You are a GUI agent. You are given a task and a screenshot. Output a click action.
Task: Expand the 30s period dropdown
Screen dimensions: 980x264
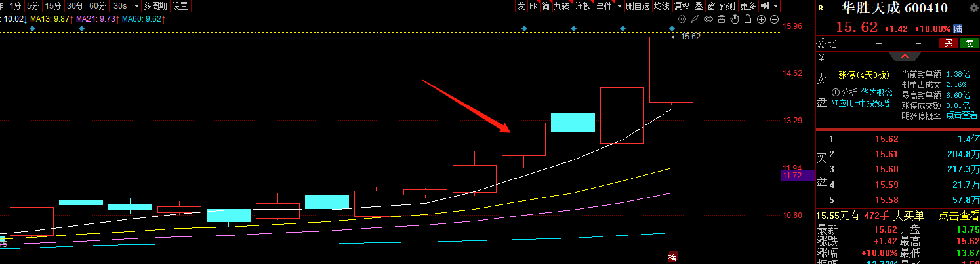(136, 6)
